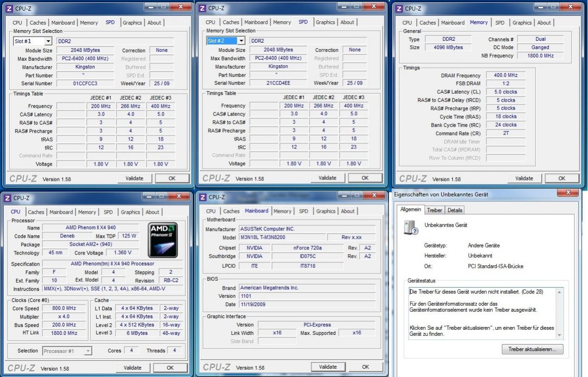Select Allgemein tab in device properties
The image size is (588, 377).
pyautogui.click(x=411, y=210)
